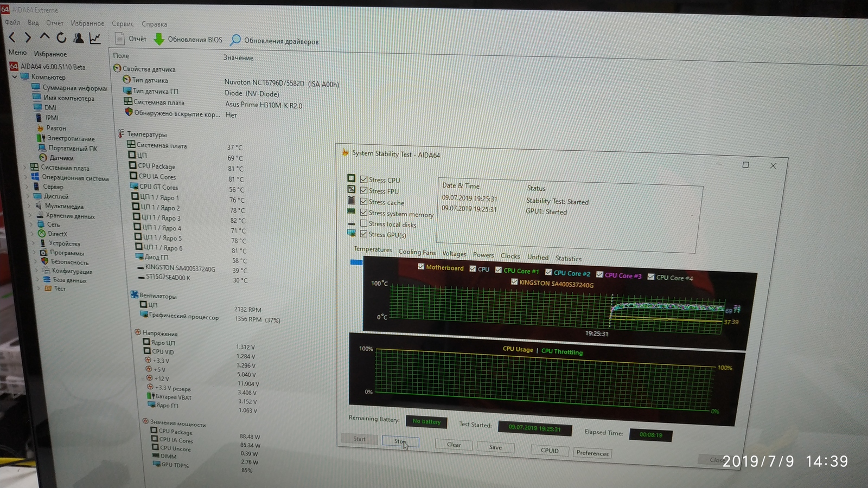Image resolution: width=868 pixels, height=488 pixels.
Task: Expand the DirectX tree node
Action: point(33,234)
